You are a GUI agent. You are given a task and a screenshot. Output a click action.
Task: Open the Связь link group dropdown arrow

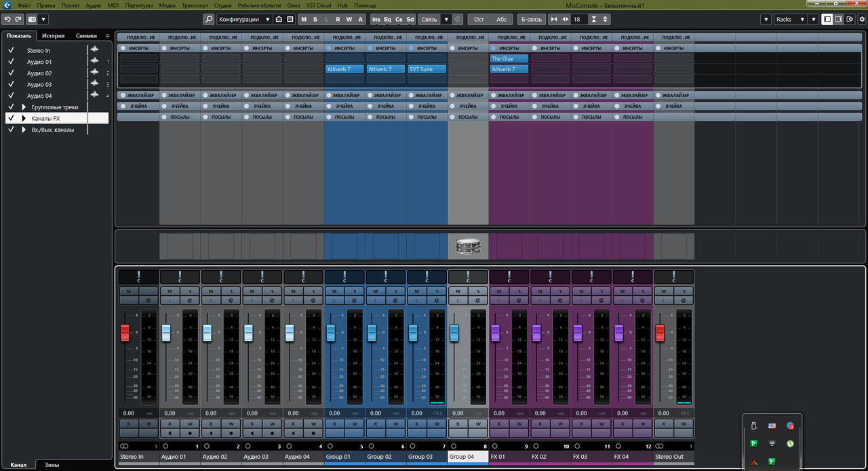click(x=446, y=19)
